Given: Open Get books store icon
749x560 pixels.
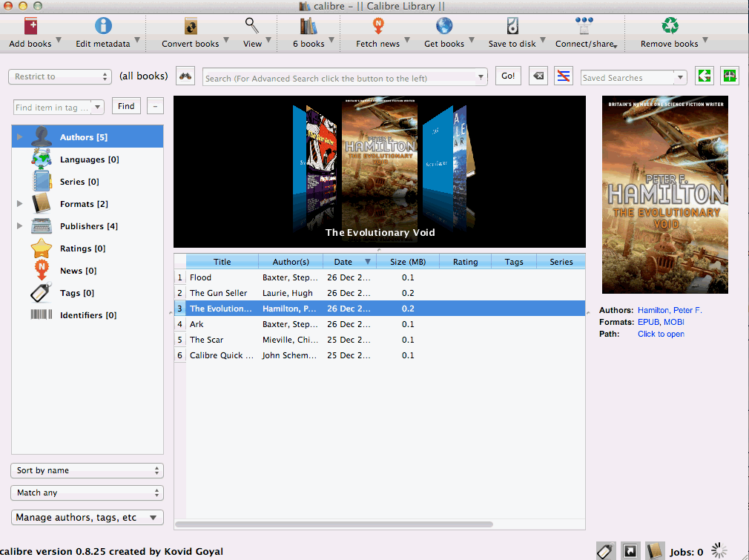Looking at the screenshot, I should click(444, 27).
